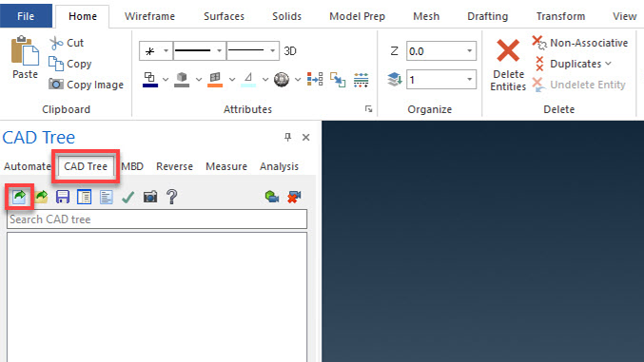Switch to the Wireframe ribbon tab
Image resolution: width=644 pixels, height=362 pixels.
(149, 16)
